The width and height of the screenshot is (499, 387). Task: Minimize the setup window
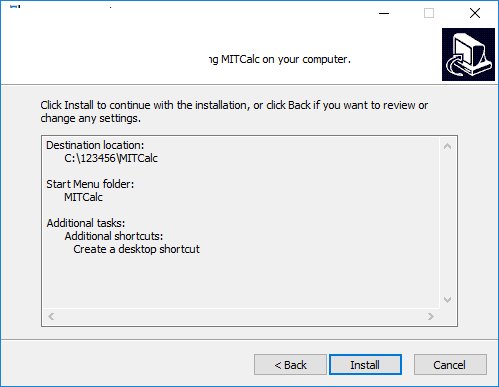coord(384,13)
